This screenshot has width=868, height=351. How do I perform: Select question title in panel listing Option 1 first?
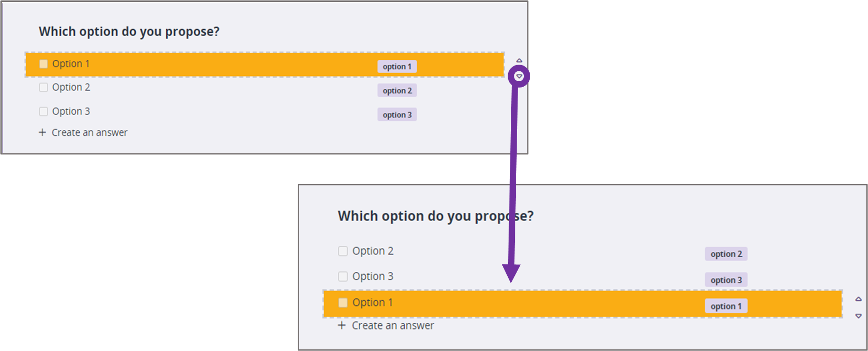pos(129,31)
